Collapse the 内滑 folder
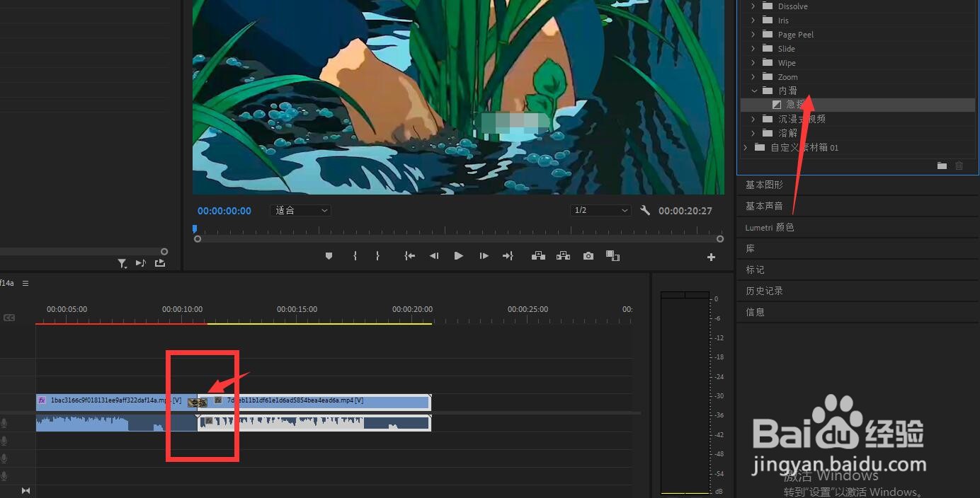Image resolution: width=980 pixels, height=498 pixels. click(x=753, y=91)
